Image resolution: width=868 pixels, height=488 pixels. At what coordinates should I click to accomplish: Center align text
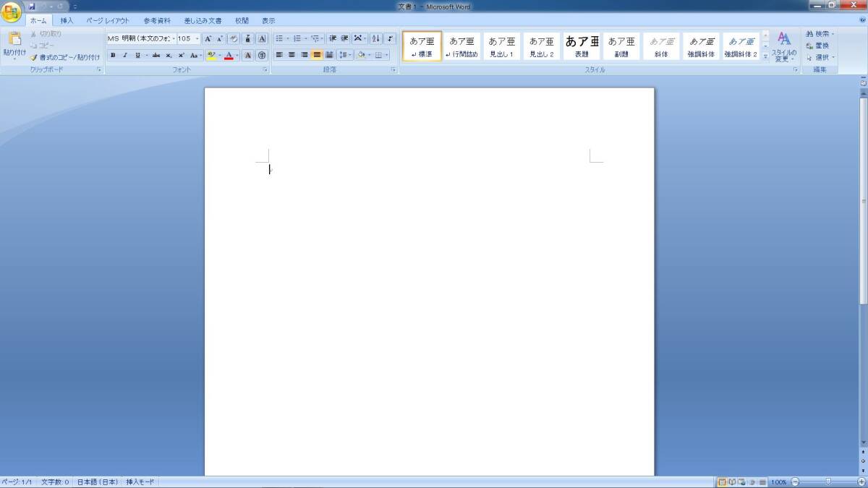292,55
